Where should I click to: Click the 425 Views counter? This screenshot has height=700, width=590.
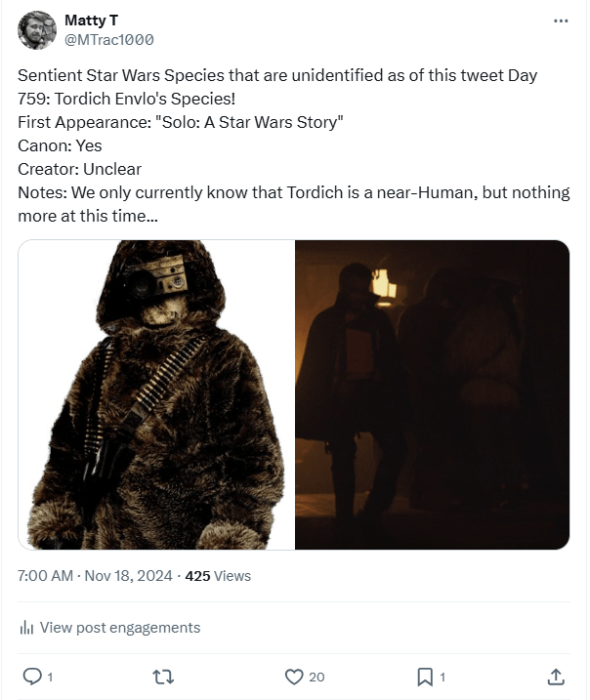[x=218, y=576]
